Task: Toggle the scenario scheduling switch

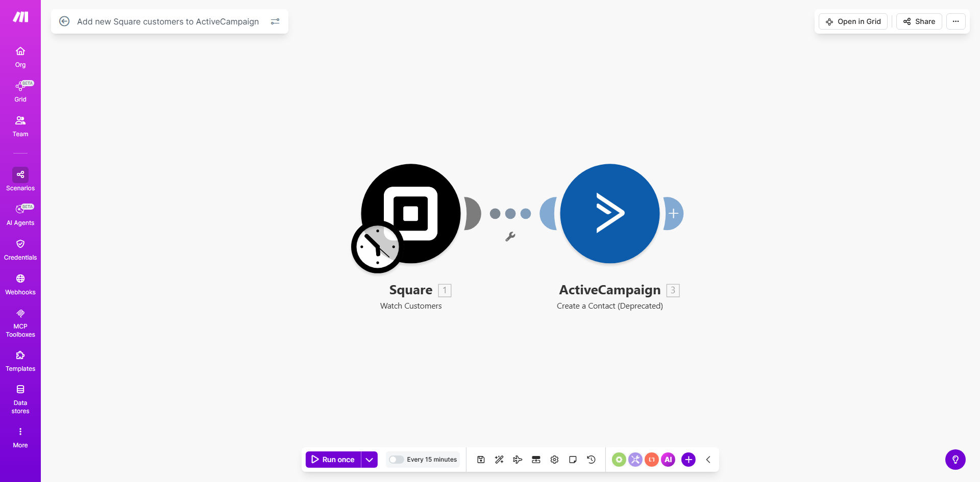Action: [396, 460]
